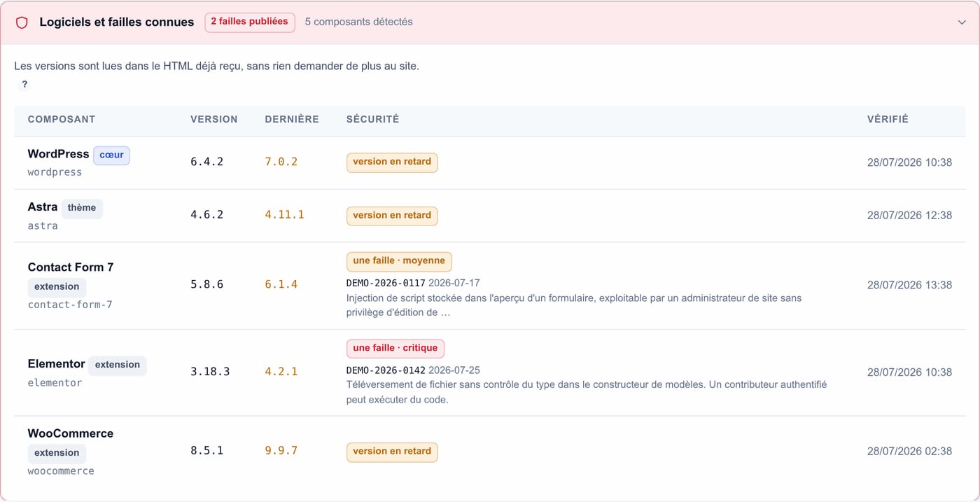Click the intro sentence "Les versions sont lues"
The height and width of the screenshot is (502, 980).
pyautogui.click(x=216, y=67)
